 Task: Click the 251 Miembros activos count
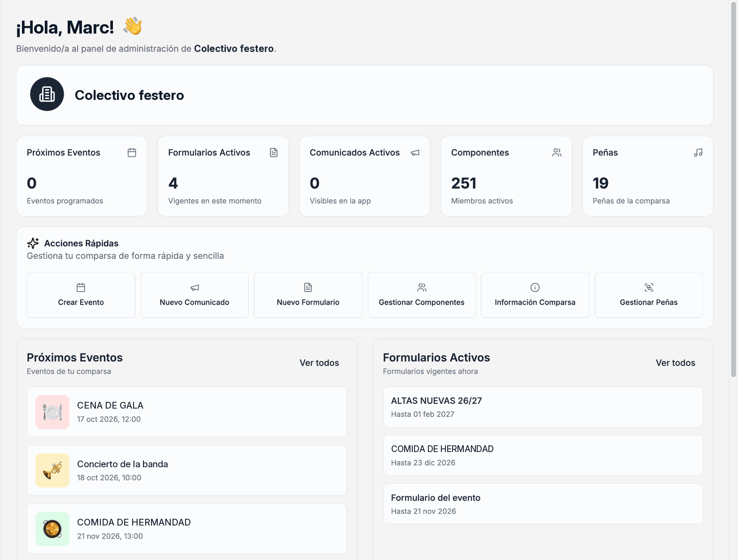(464, 183)
